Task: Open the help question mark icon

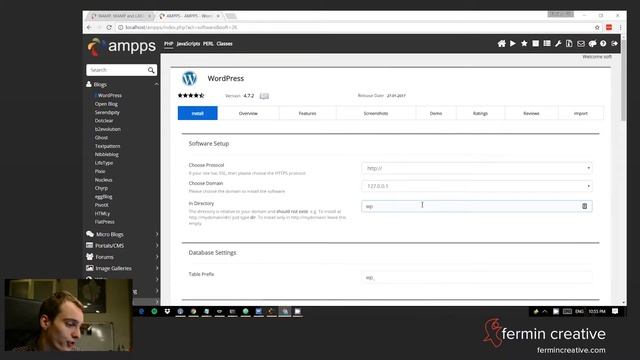Action: coord(603,44)
